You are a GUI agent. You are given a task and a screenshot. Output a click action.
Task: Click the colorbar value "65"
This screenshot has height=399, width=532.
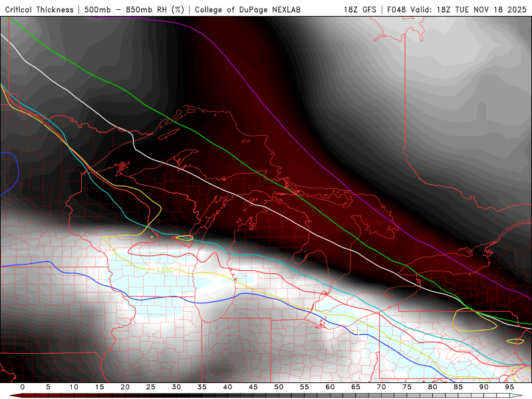coord(356,387)
